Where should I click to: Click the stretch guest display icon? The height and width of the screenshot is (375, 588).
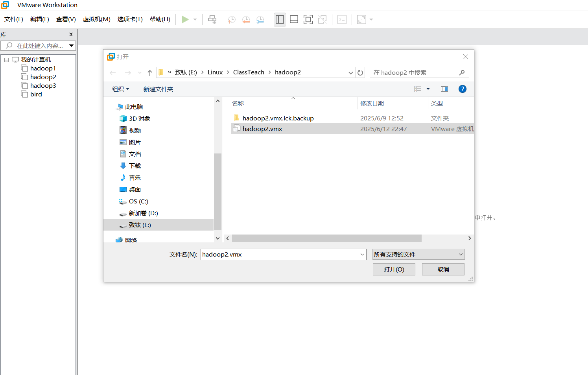(x=361, y=19)
